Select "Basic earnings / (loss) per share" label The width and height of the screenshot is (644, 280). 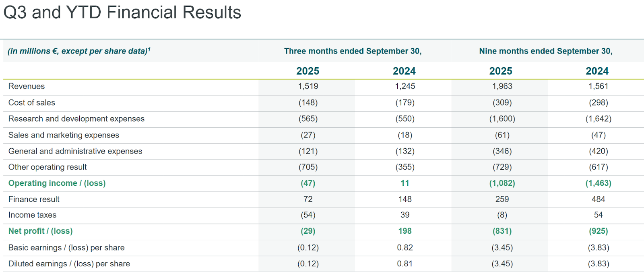point(66,248)
